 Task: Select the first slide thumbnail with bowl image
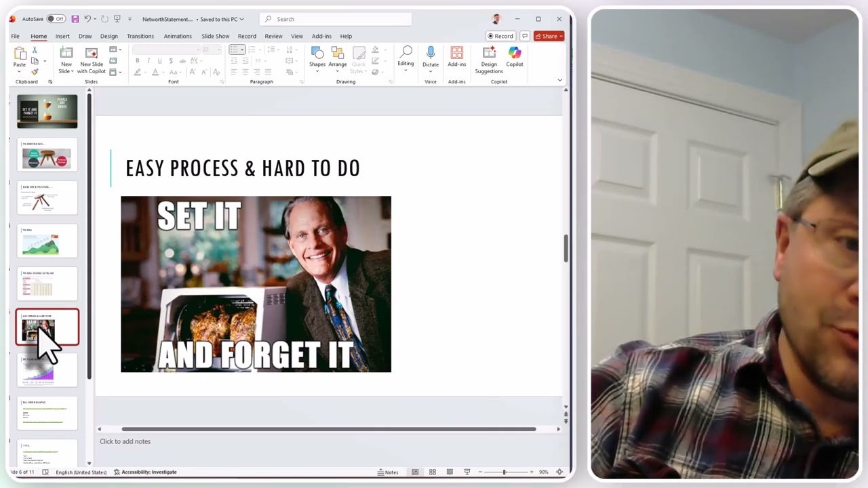pyautogui.click(x=47, y=112)
